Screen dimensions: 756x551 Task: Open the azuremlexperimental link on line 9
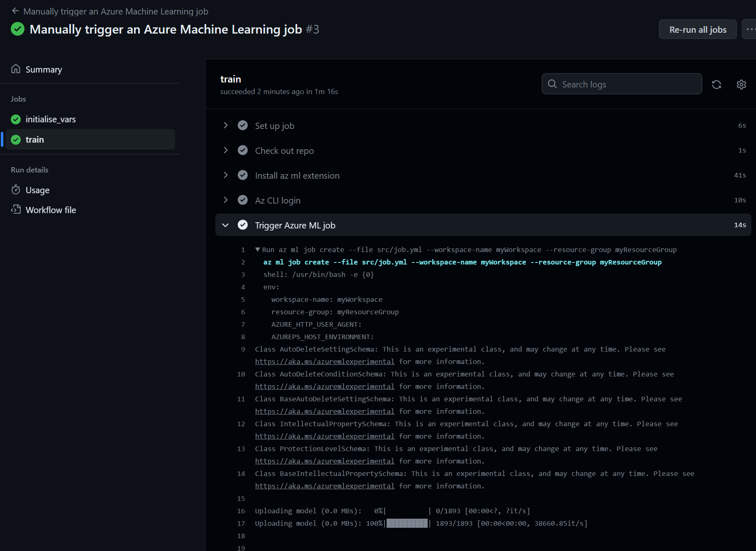pos(324,361)
